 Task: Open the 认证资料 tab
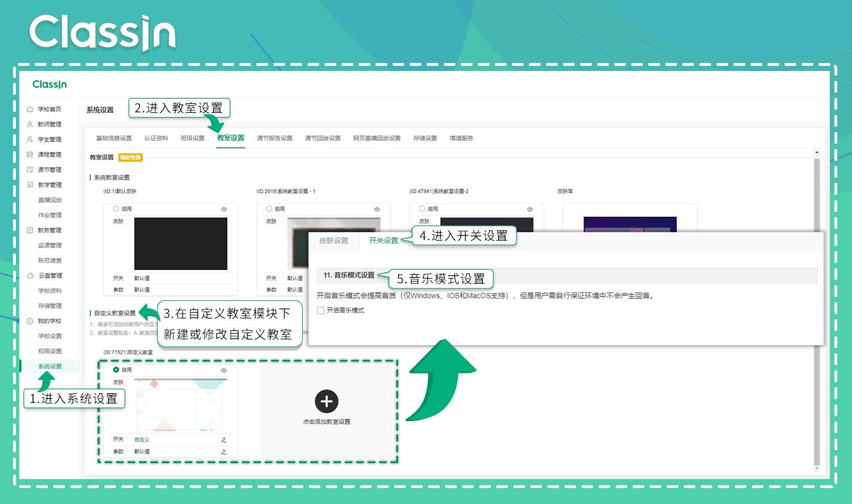[x=156, y=138]
